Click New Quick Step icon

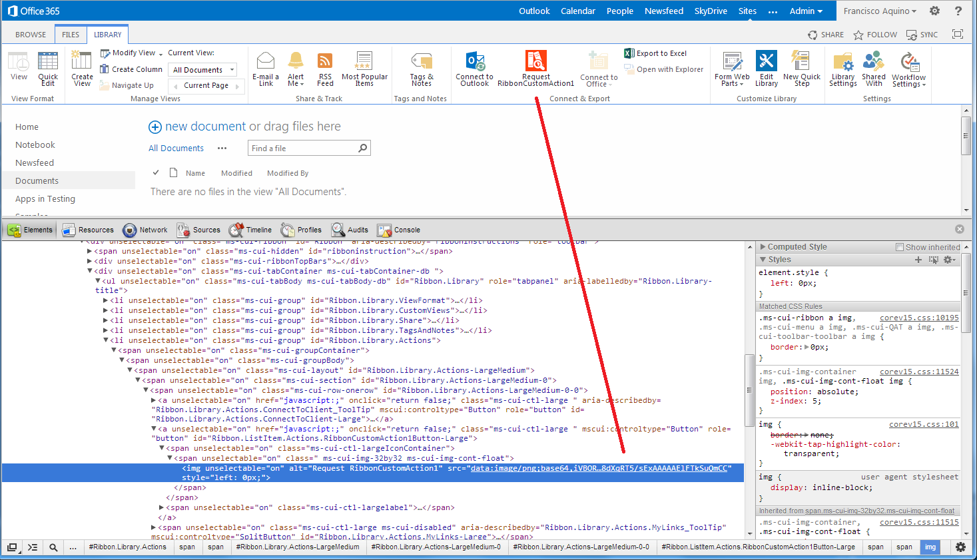pos(801,61)
